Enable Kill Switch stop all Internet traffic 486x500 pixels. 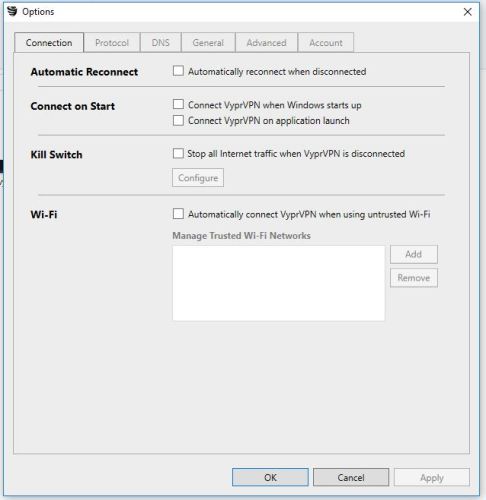(x=178, y=153)
